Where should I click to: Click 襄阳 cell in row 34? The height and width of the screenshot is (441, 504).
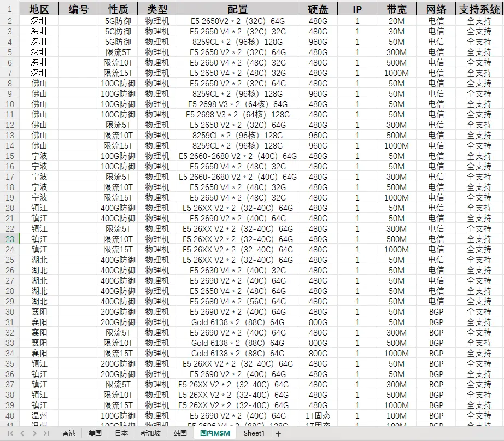point(39,353)
